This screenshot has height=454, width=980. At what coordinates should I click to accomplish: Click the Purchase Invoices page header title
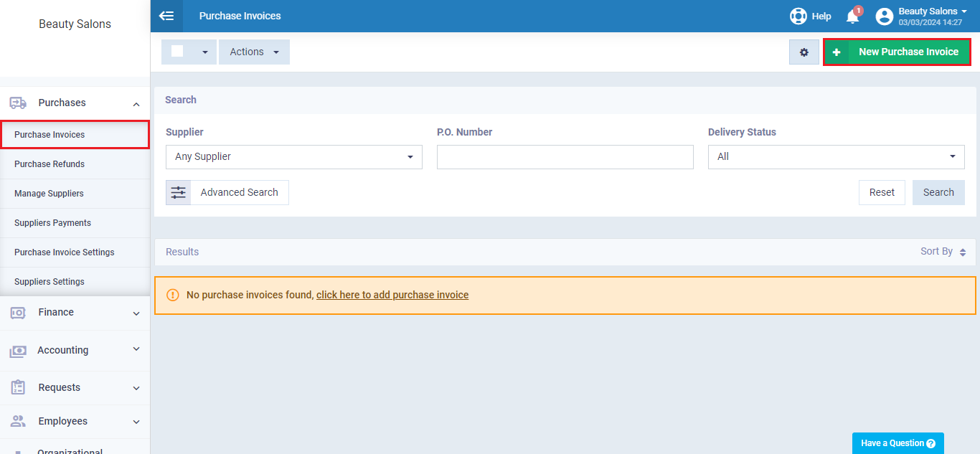pyautogui.click(x=240, y=16)
